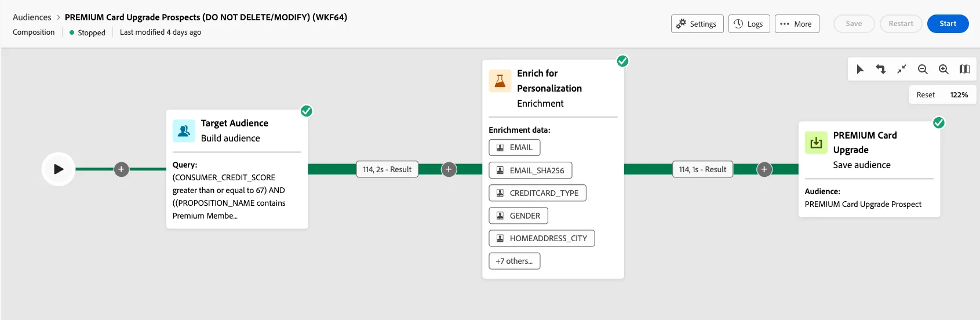Viewport: 980px width, 320px height.
Task: Click Target Audience green check status
Action: [307, 111]
